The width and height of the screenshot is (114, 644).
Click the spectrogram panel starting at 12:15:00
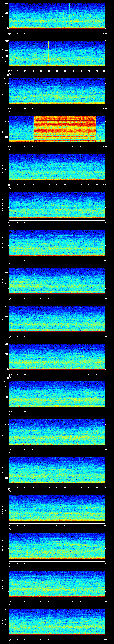coord(57,53)
